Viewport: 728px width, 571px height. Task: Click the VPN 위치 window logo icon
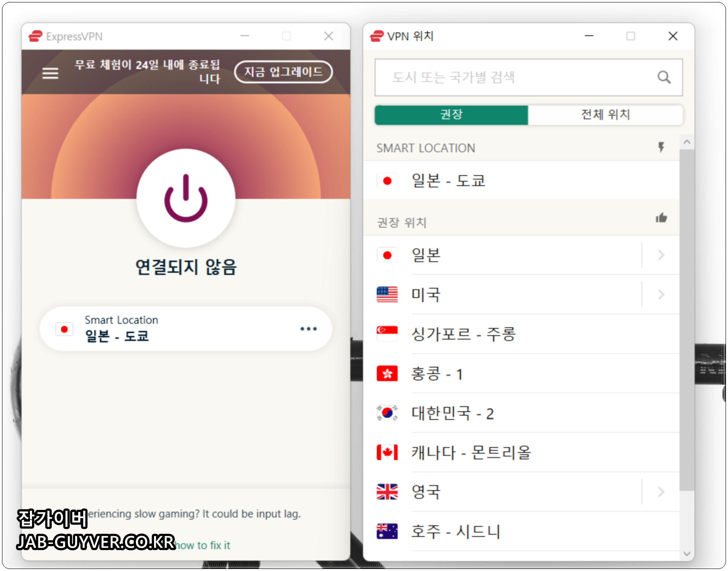pos(377,36)
